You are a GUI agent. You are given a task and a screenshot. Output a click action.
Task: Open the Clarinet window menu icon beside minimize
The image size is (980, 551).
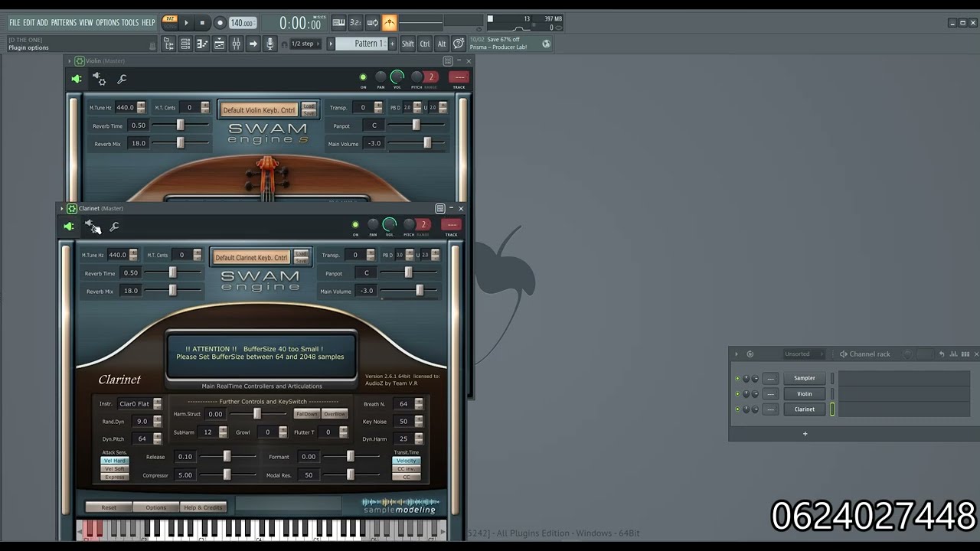click(440, 208)
